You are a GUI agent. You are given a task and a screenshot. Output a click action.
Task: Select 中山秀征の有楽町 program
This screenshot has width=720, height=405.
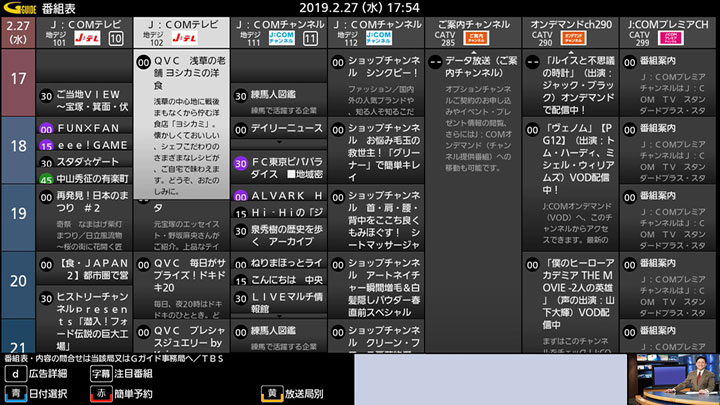coord(84,176)
